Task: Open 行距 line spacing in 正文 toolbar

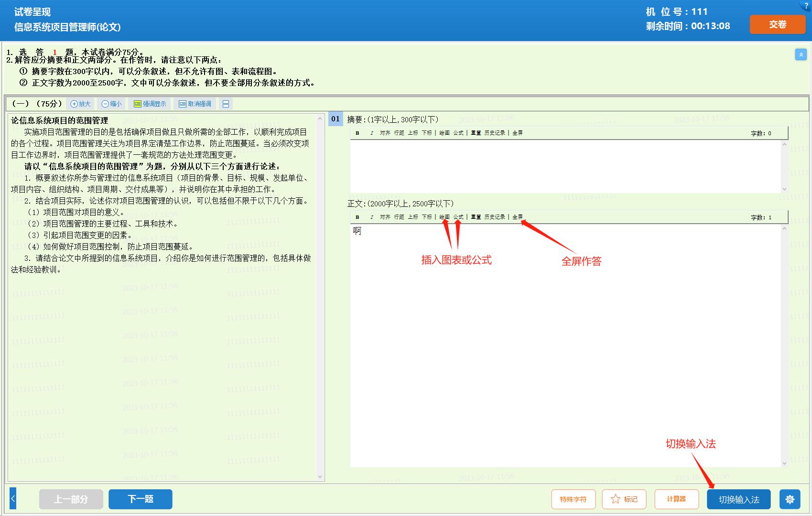Action: point(399,217)
